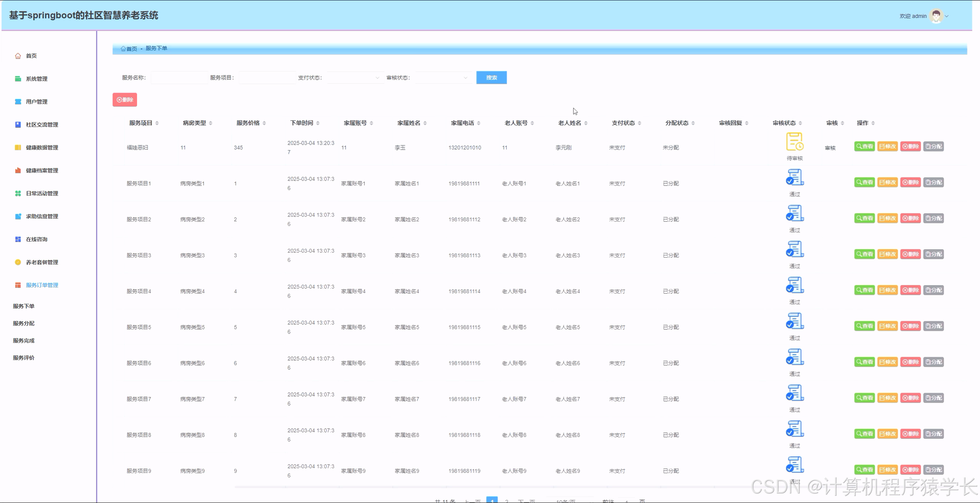Click the 系统管理 sidebar icon
Viewport: 980px width, 503px height.
18,79
